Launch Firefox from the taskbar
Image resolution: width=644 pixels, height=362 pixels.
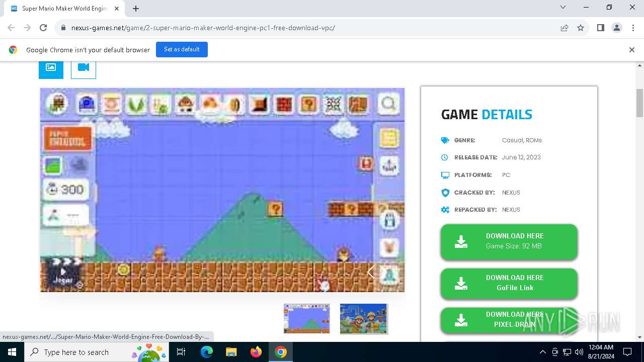point(256,352)
